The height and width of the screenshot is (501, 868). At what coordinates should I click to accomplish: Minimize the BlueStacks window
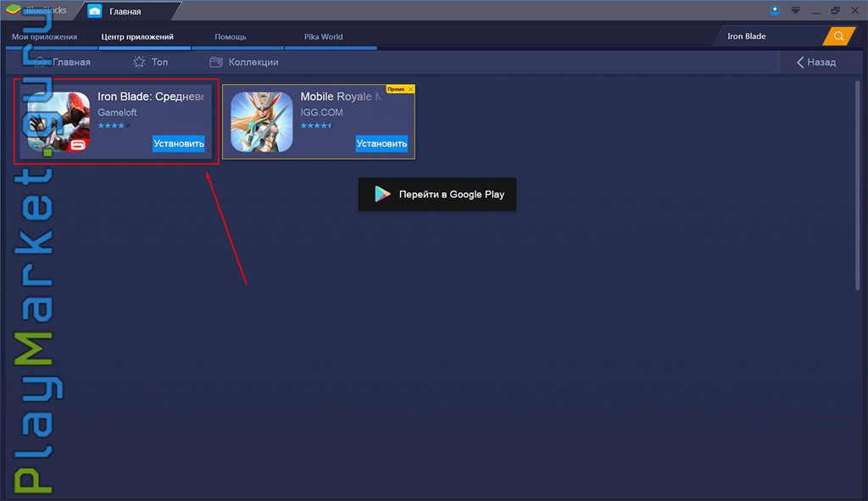coord(815,11)
